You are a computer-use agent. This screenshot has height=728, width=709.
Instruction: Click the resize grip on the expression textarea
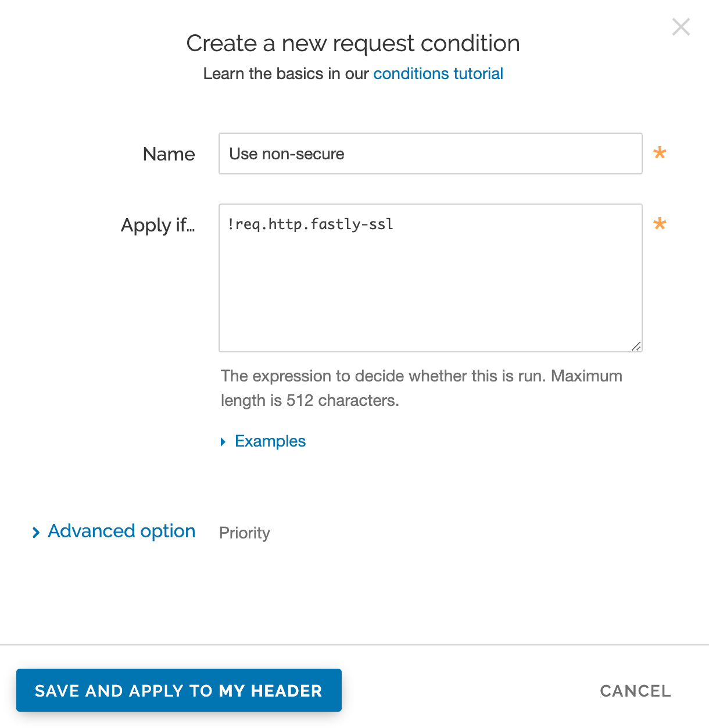(636, 346)
